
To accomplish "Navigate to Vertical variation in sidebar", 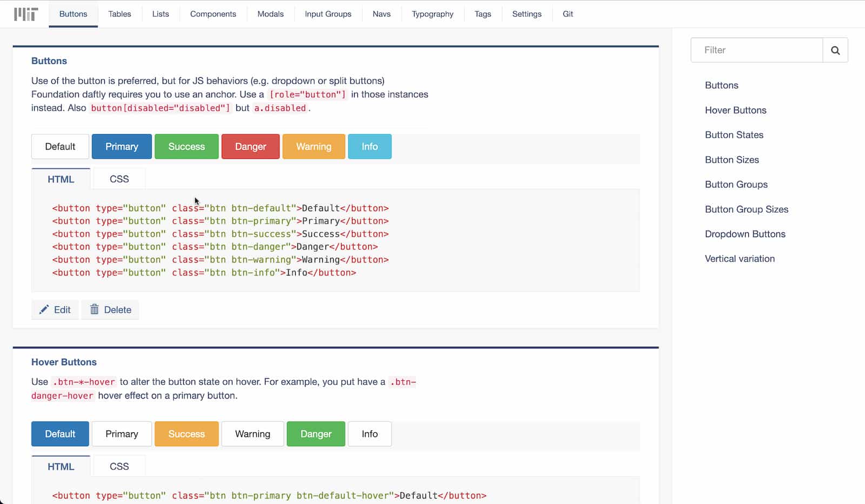I will pos(740,259).
